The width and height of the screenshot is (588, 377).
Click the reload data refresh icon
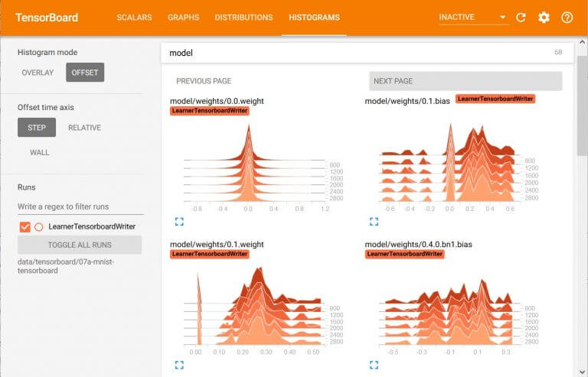pos(521,18)
